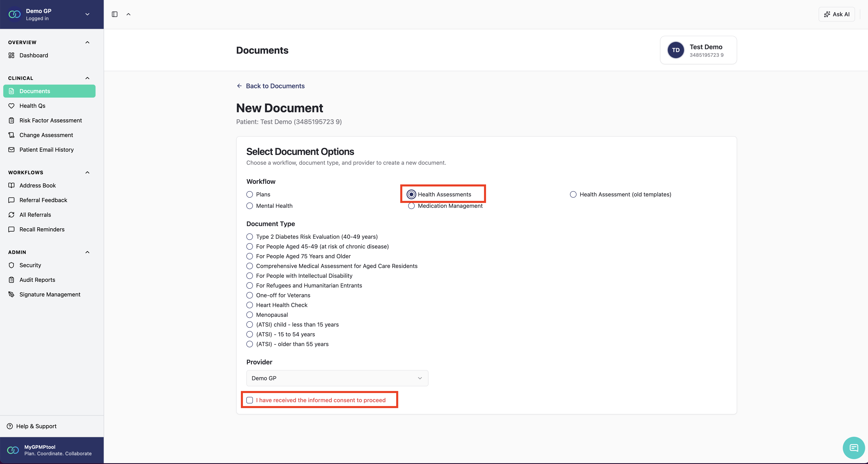Open Dashboard from the sidebar
Viewport: 868px width, 464px height.
(33, 55)
